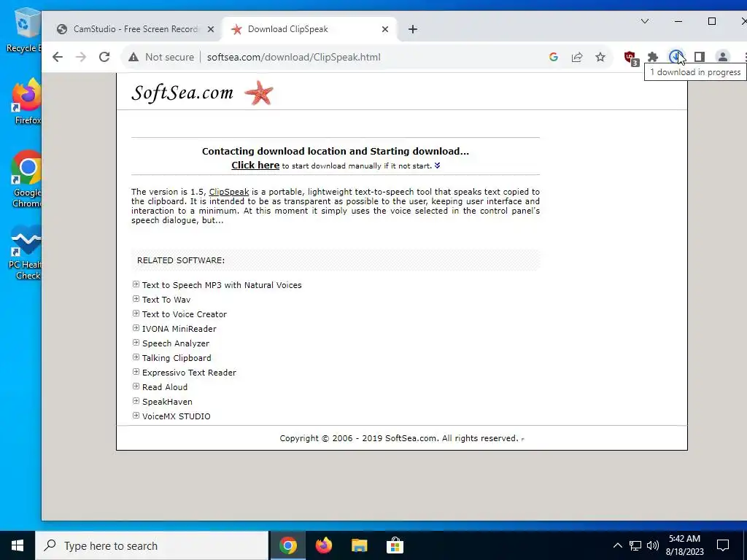Open Microsoft Store from the taskbar
Image resolution: width=747 pixels, height=560 pixels.
tap(395, 545)
